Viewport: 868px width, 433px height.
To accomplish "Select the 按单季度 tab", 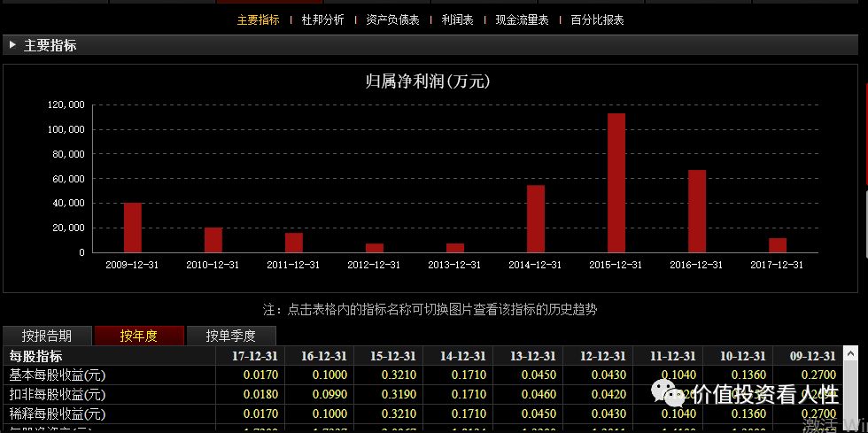I will pos(231,336).
